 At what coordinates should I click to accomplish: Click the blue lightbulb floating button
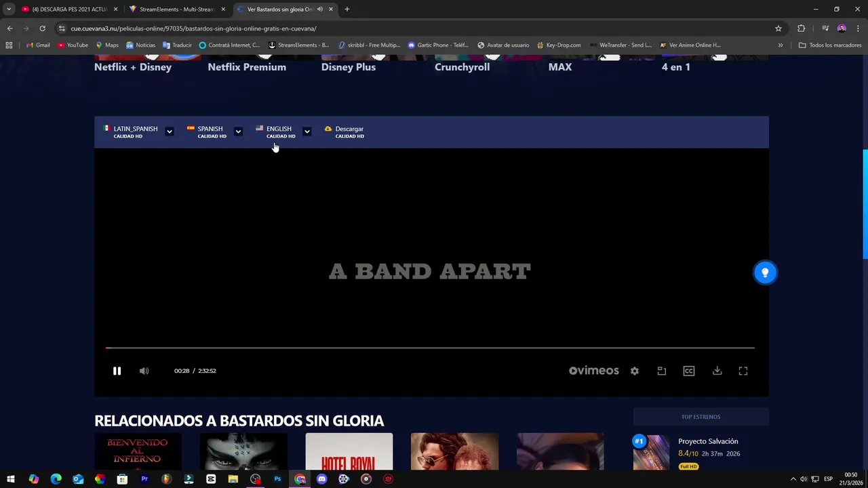point(765,272)
